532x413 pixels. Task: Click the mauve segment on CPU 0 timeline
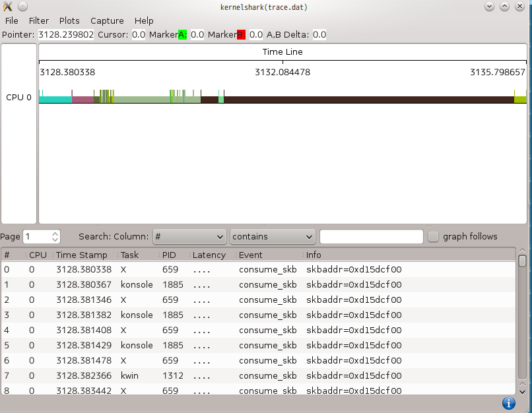pyautogui.click(x=83, y=100)
